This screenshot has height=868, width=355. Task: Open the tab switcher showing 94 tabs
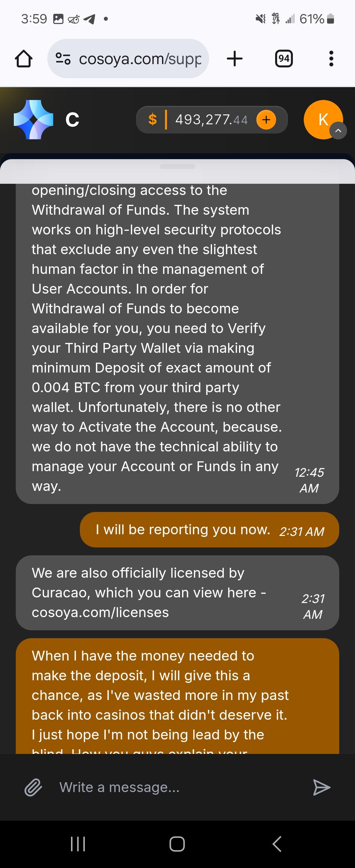tap(284, 59)
